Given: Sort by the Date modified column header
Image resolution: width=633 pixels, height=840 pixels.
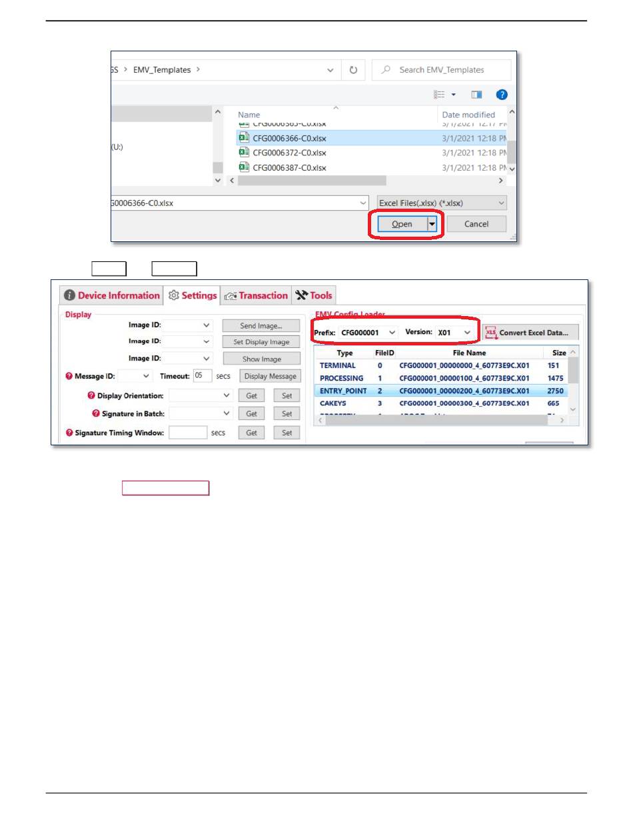Looking at the screenshot, I should [x=468, y=115].
